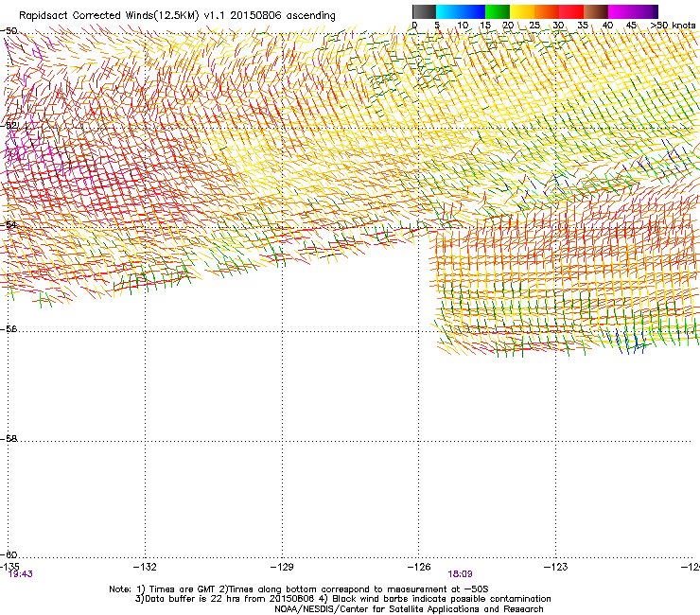The image size is (700, 615).
Task: Click the gray 0-5 knots legend swatch
Action: (x=424, y=11)
